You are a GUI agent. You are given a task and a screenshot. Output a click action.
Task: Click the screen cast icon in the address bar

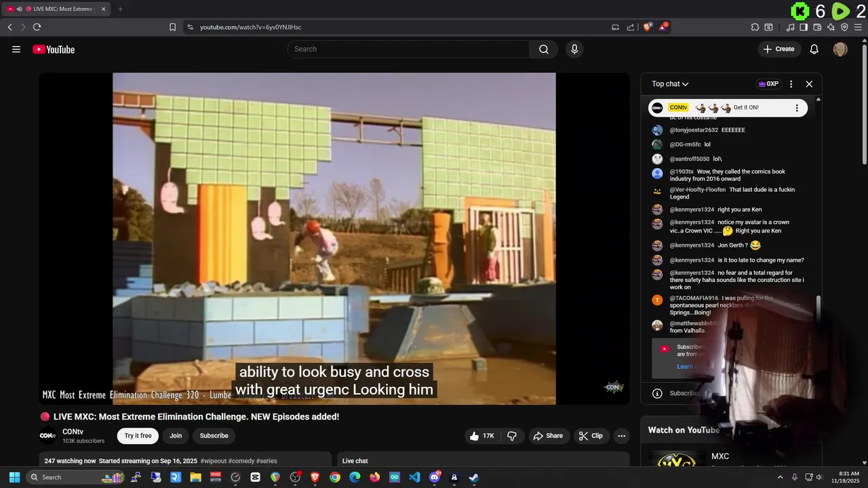click(615, 27)
